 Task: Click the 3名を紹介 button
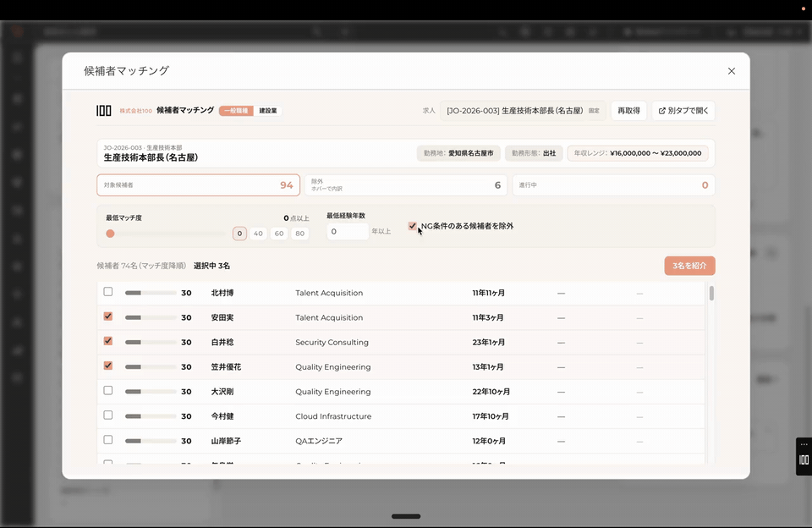click(x=690, y=266)
